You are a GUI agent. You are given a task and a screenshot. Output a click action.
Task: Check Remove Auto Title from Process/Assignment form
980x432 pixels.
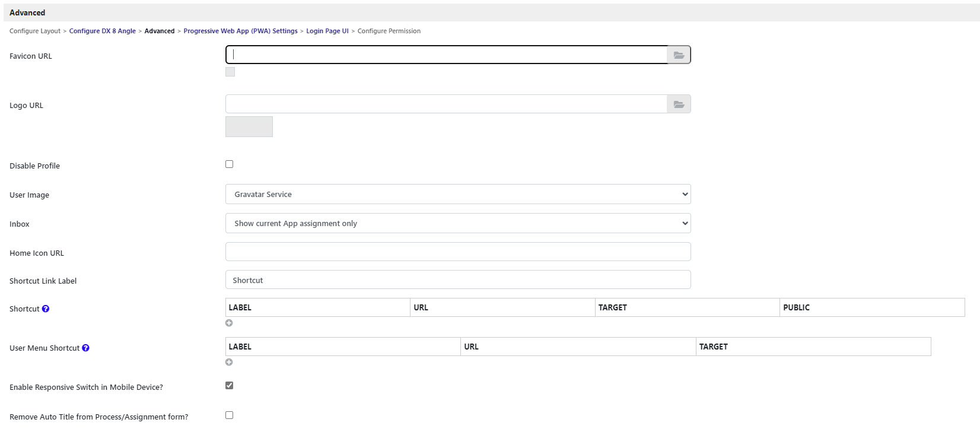point(230,415)
